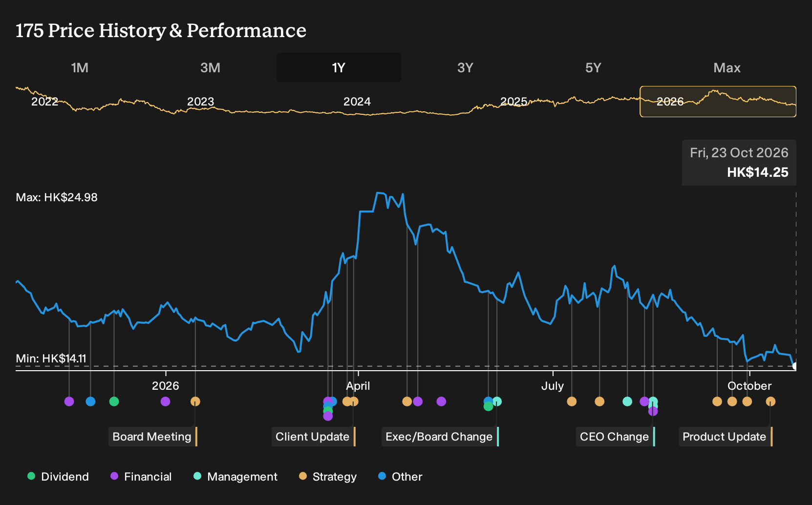Image resolution: width=812 pixels, height=505 pixels.
Task: Open the Client Update event label
Action: [x=313, y=437]
